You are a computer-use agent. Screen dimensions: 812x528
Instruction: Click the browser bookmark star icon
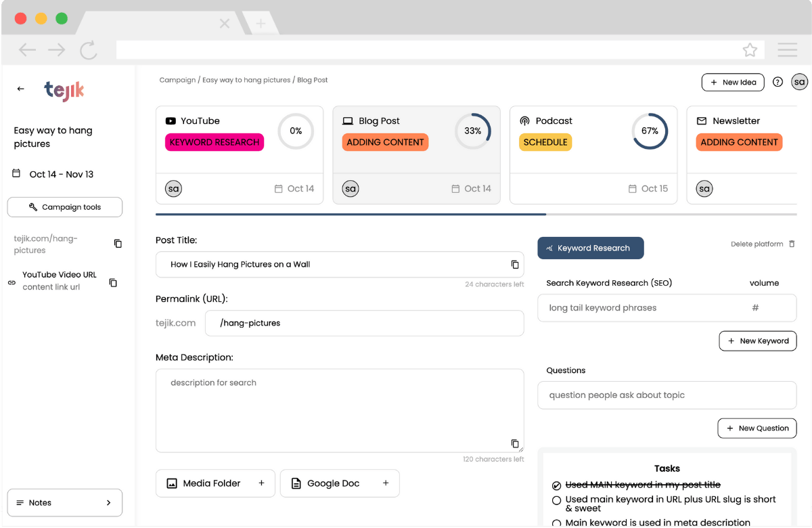pos(749,50)
